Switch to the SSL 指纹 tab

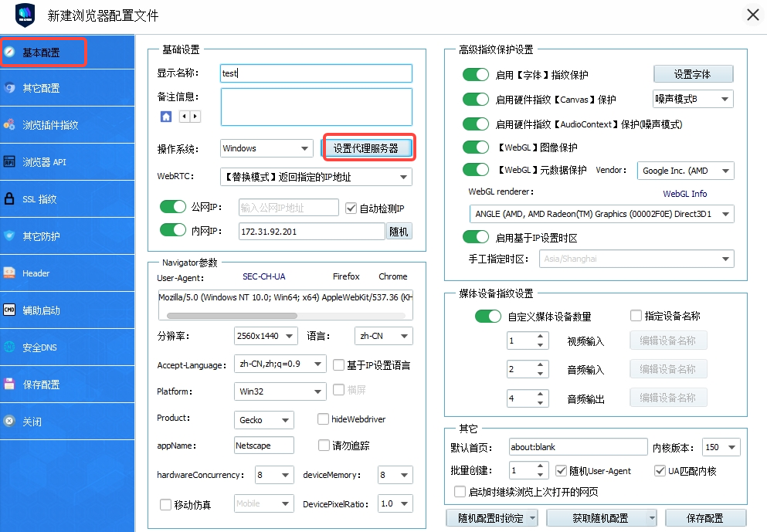[x=67, y=198]
